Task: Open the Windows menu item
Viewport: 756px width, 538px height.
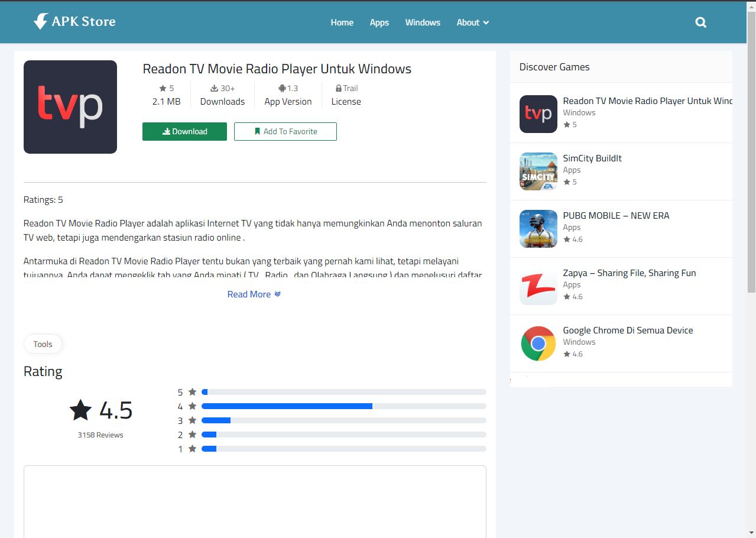Action: (423, 22)
